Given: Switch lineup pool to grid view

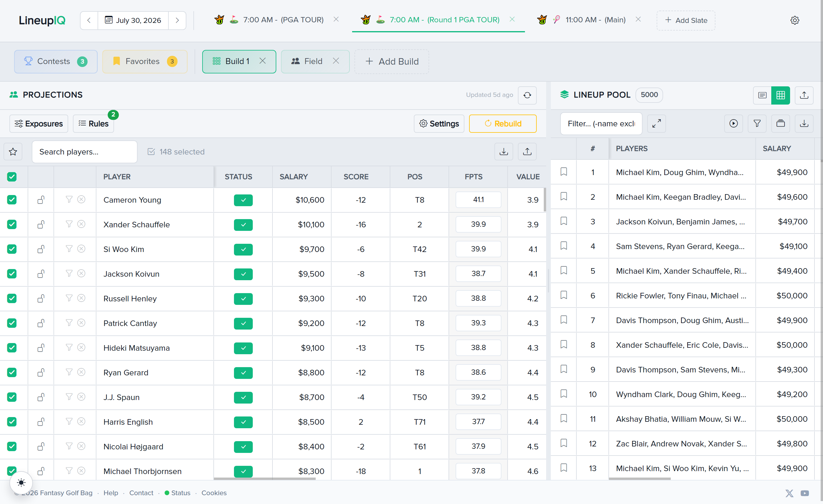Looking at the screenshot, I should point(781,95).
